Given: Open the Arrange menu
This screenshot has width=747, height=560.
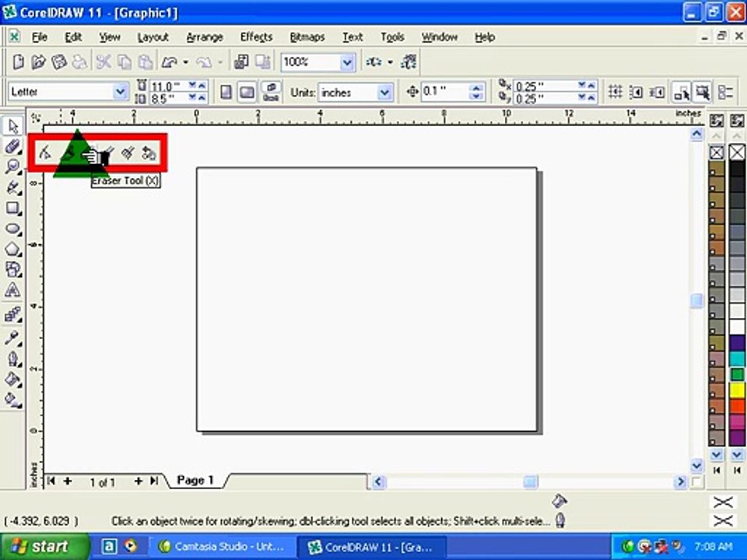Looking at the screenshot, I should tap(205, 37).
